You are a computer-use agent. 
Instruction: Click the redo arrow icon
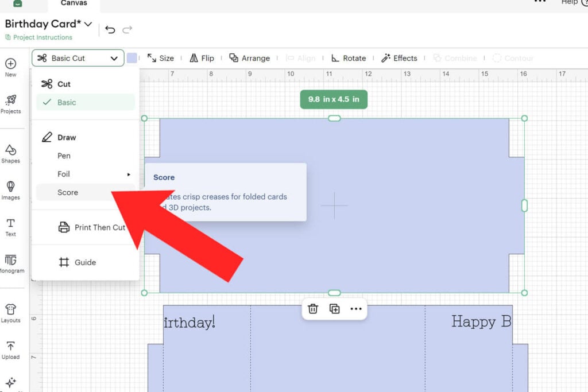[127, 30]
